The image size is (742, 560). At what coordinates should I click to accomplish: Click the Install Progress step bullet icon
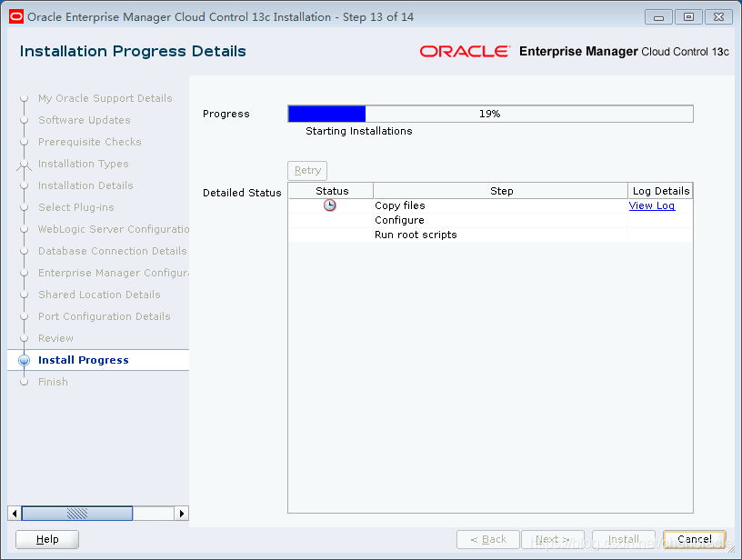click(25, 360)
